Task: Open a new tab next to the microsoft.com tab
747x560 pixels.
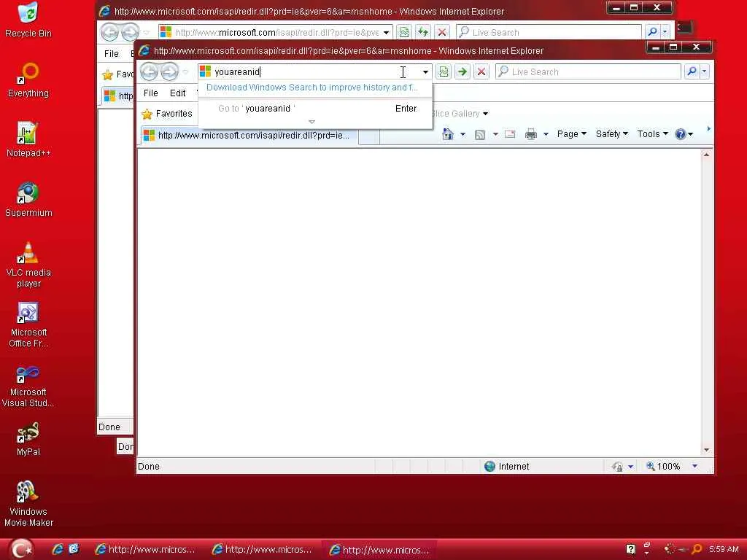Action: coord(369,136)
